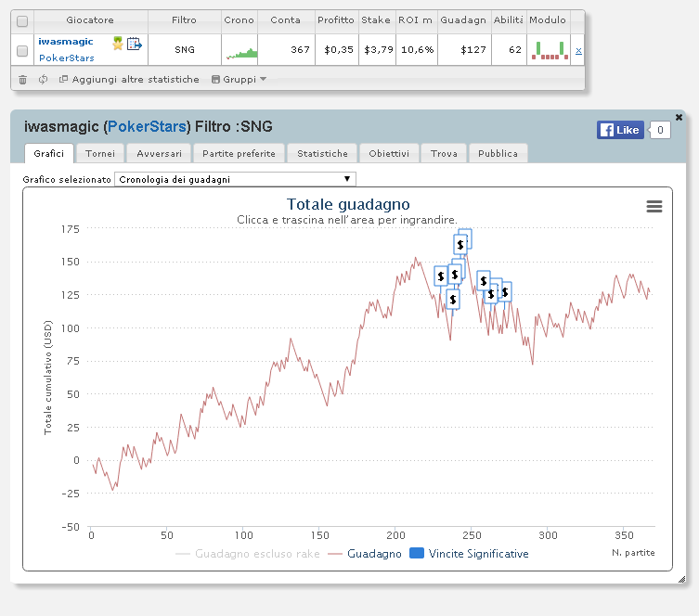
Task: Click the gold star icon next to iwasmagic
Action: [x=118, y=44]
